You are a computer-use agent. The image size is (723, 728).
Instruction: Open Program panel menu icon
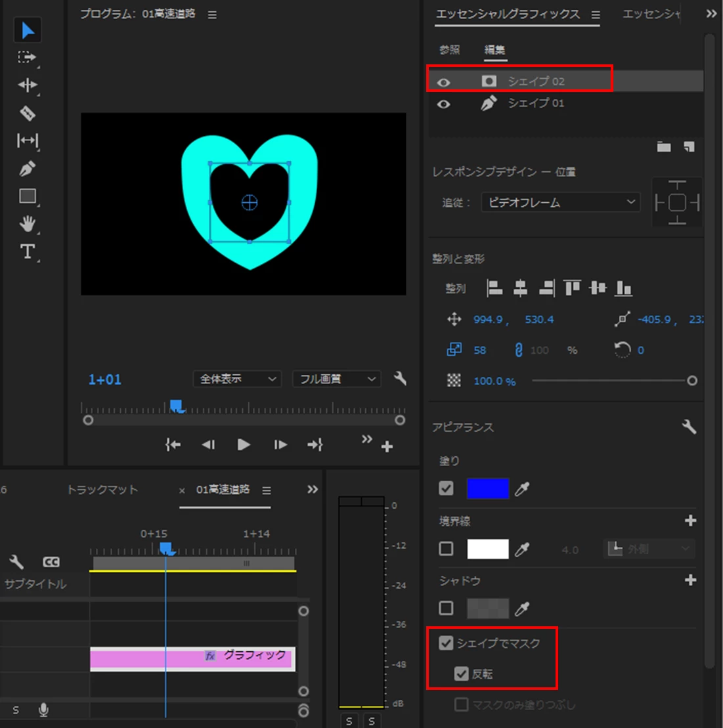click(x=212, y=15)
